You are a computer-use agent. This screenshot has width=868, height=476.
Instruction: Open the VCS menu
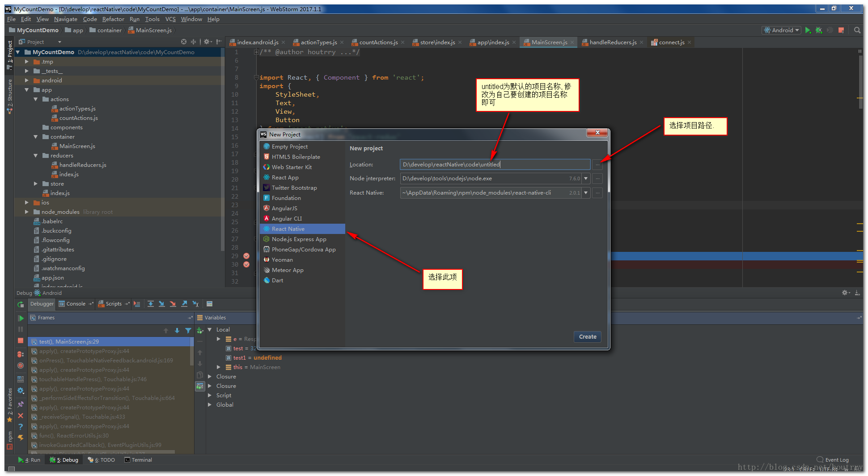pos(170,19)
